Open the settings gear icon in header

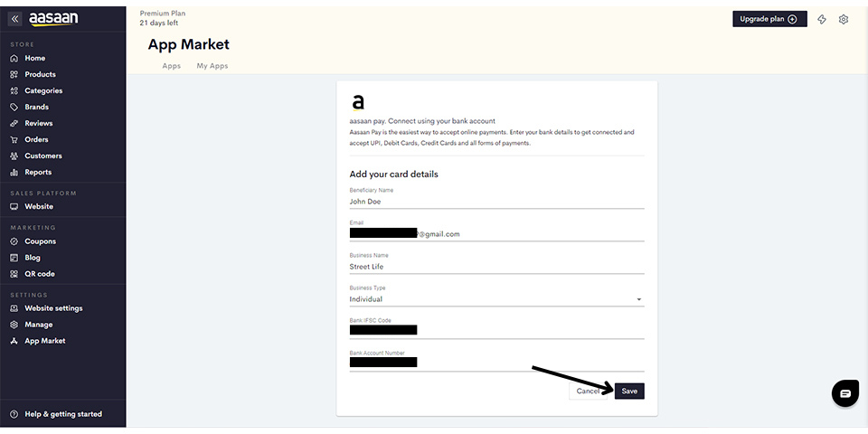843,19
